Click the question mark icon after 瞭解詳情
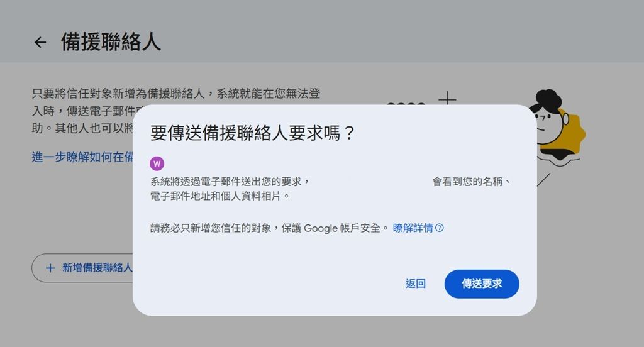644x347 pixels. (440, 228)
